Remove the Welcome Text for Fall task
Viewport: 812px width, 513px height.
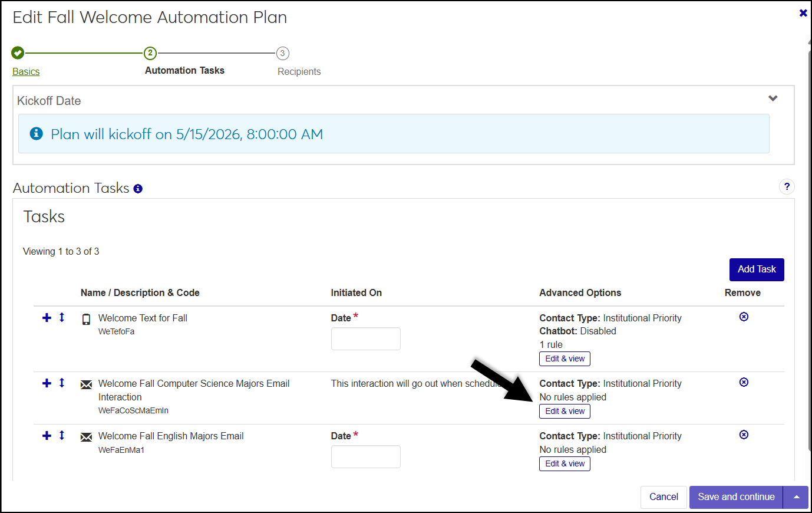pos(743,317)
